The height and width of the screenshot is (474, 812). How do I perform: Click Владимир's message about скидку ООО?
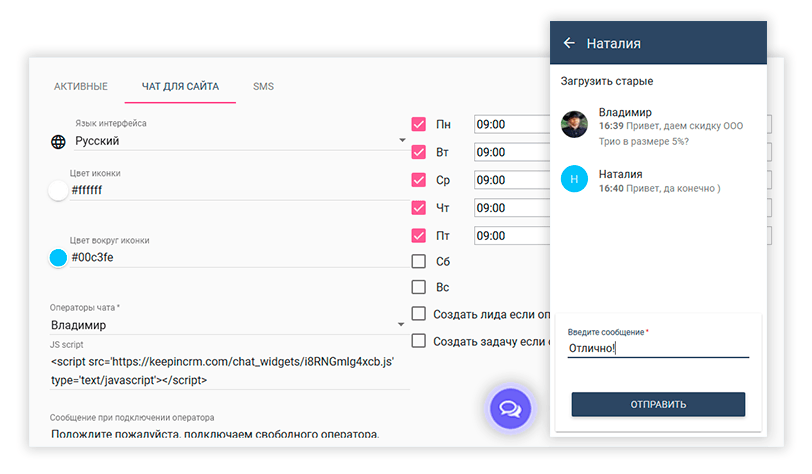[671, 134]
